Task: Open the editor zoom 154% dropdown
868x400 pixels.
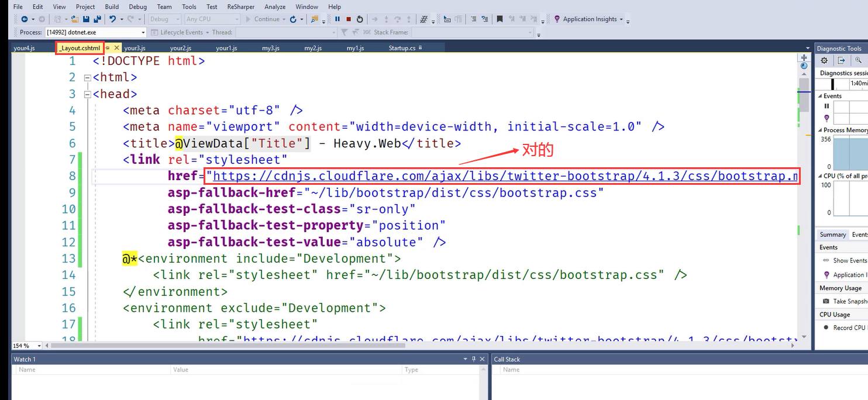Action: (x=39, y=346)
